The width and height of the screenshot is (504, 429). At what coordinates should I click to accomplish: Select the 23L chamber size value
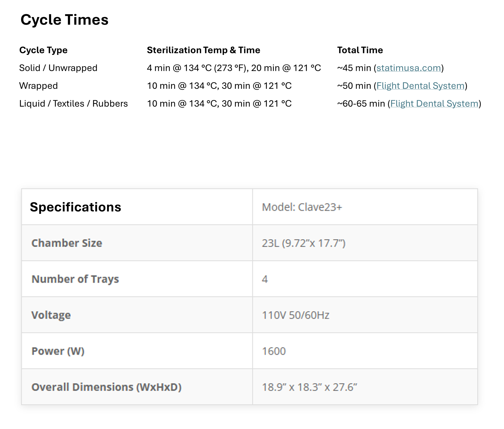[x=303, y=243]
